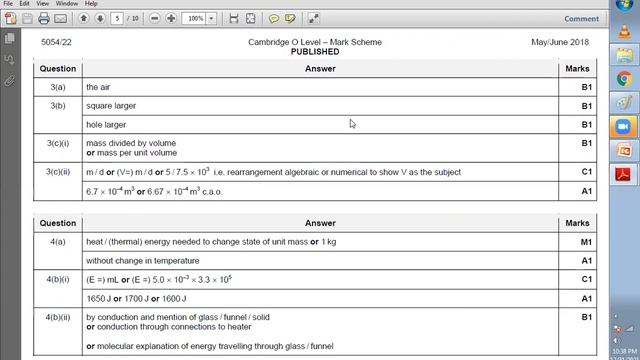Open the file explorer taskbar icon
Viewport: 640px width, 360px height.
624,55
